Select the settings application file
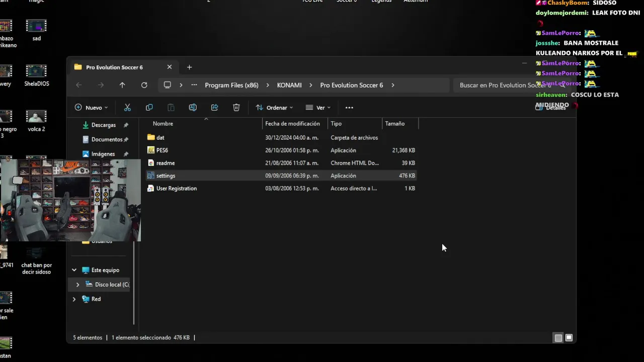The image size is (644, 362). point(282,175)
